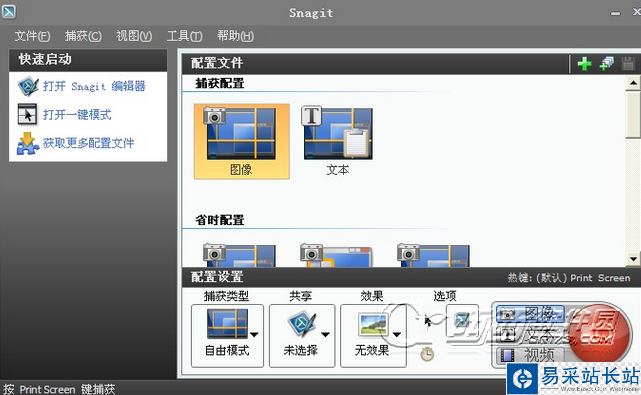Click the Snagit editor icon in quick launch
The height and width of the screenshot is (395, 641).
pos(28,86)
